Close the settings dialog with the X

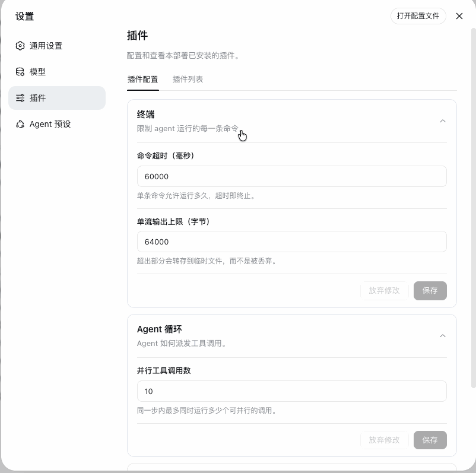point(459,16)
